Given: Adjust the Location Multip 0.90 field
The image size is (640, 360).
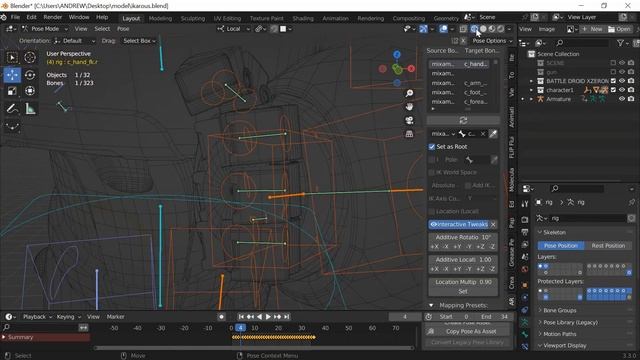Looking at the screenshot, I should tap(463, 282).
